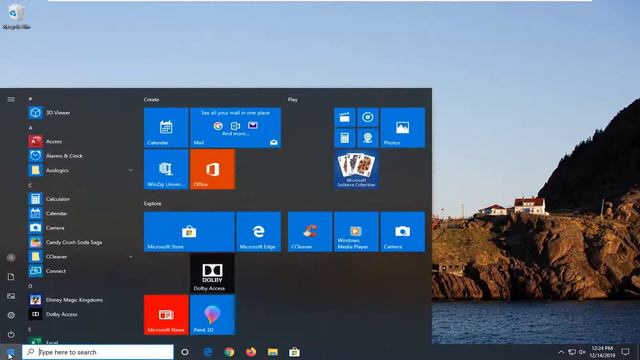Open Edge from the taskbar

pyautogui.click(x=208, y=352)
